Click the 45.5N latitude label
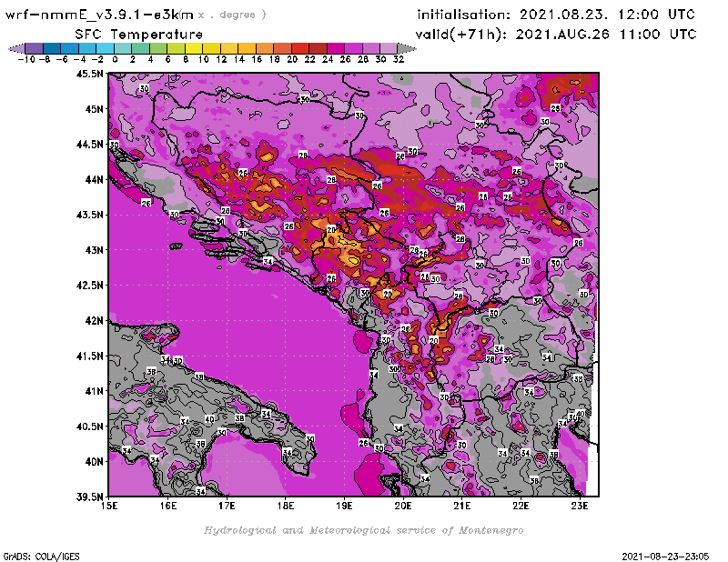 point(89,74)
